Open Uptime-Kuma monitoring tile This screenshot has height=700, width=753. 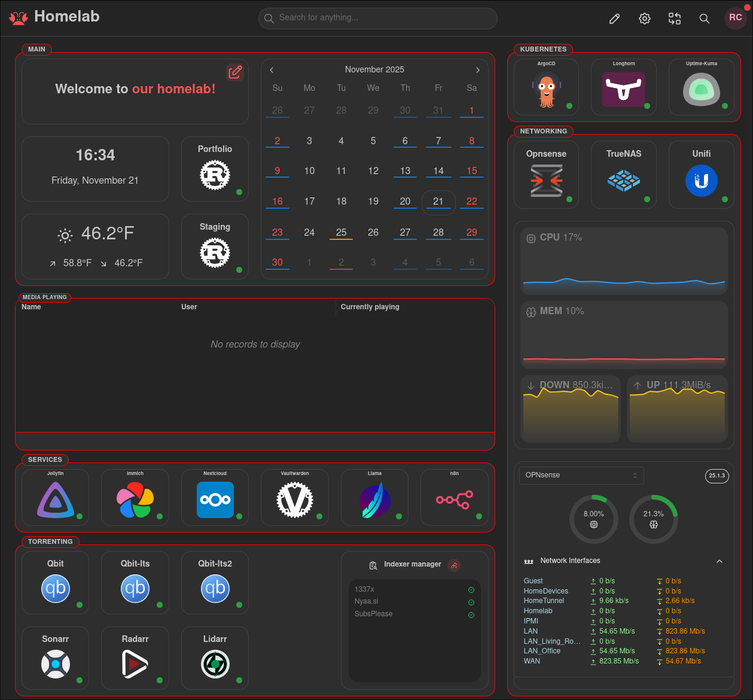701,87
